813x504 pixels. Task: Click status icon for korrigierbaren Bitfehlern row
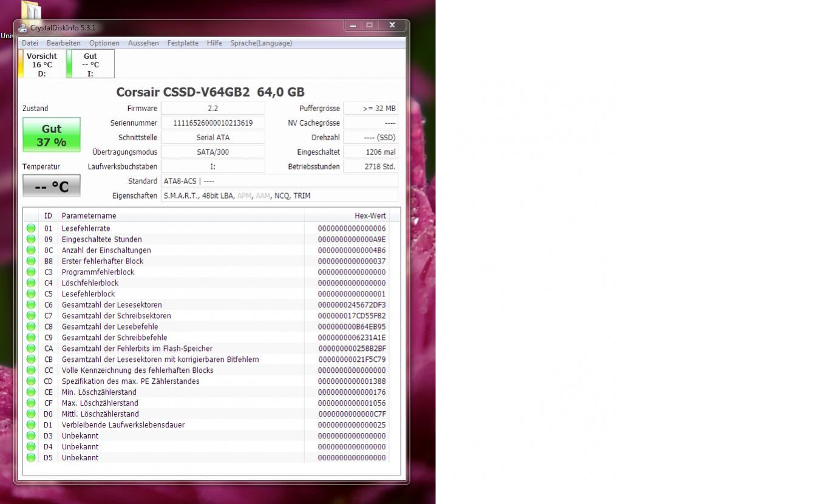[x=31, y=359]
